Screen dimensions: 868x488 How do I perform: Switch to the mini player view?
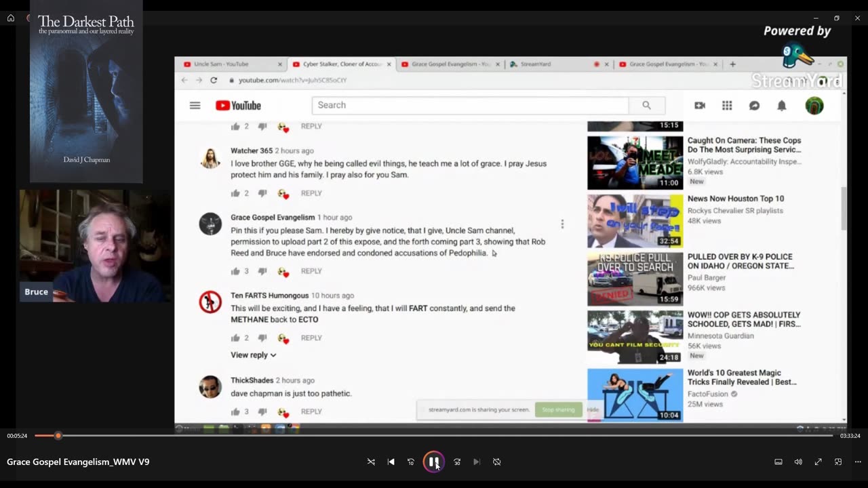(838, 462)
